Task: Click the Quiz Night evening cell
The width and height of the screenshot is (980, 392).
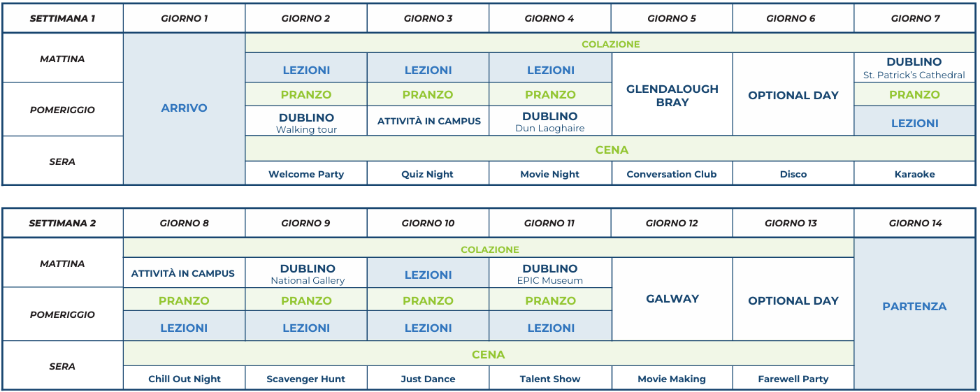Action: (428, 173)
